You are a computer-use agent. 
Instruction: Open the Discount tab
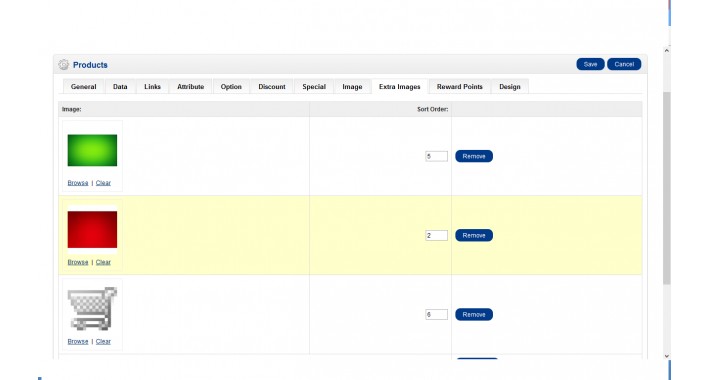[272, 87]
